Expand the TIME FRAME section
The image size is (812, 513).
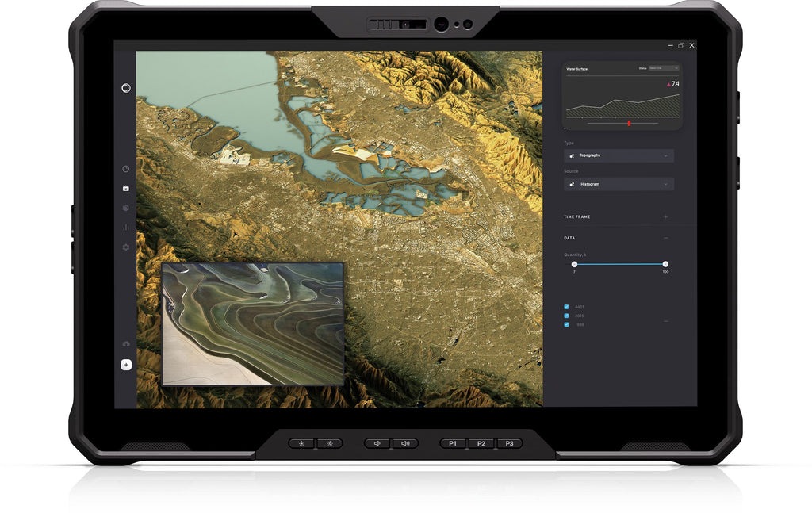tap(665, 216)
